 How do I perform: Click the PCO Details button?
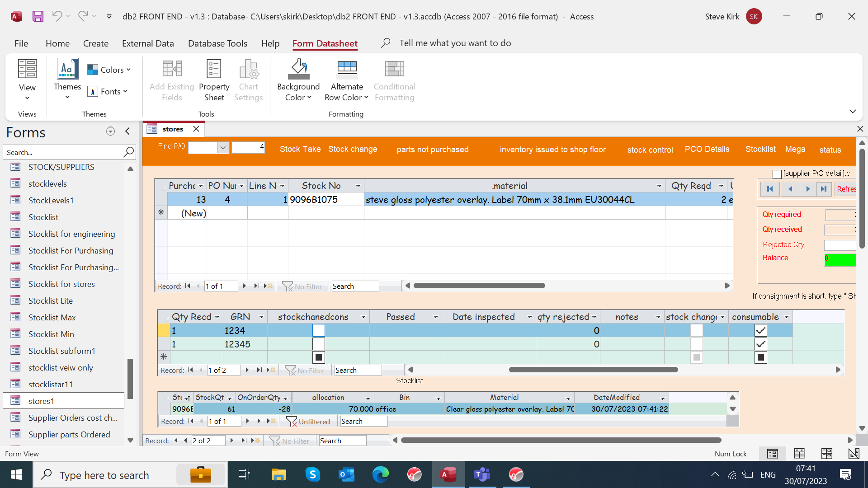(x=707, y=149)
